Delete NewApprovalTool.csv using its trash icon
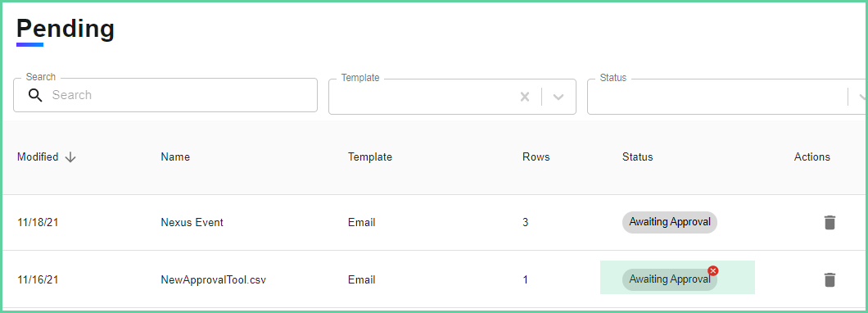Screen dimensions: 868x313 tap(830, 279)
